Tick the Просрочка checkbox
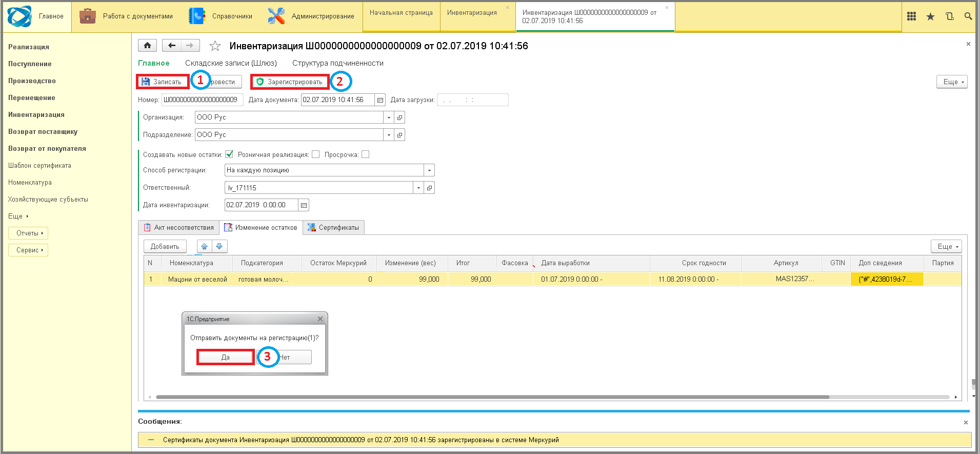Image resolution: width=980 pixels, height=454 pixels. click(x=366, y=154)
